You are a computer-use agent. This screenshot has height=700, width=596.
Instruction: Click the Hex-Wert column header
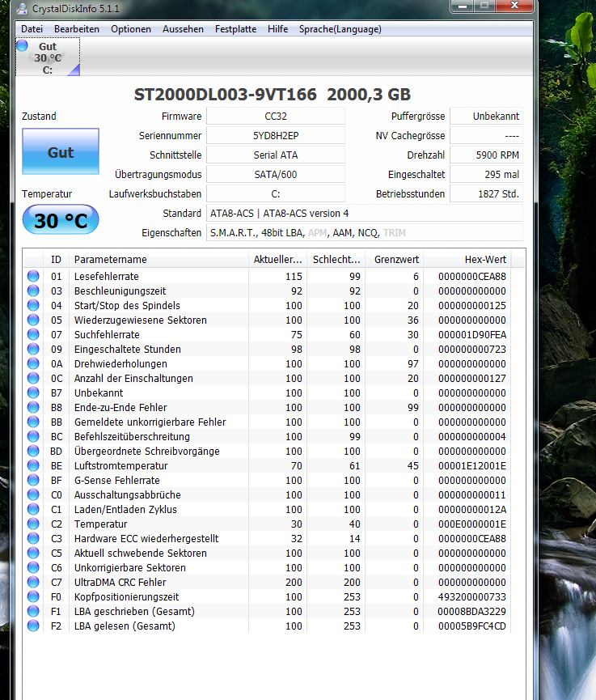[x=467, y=260]
